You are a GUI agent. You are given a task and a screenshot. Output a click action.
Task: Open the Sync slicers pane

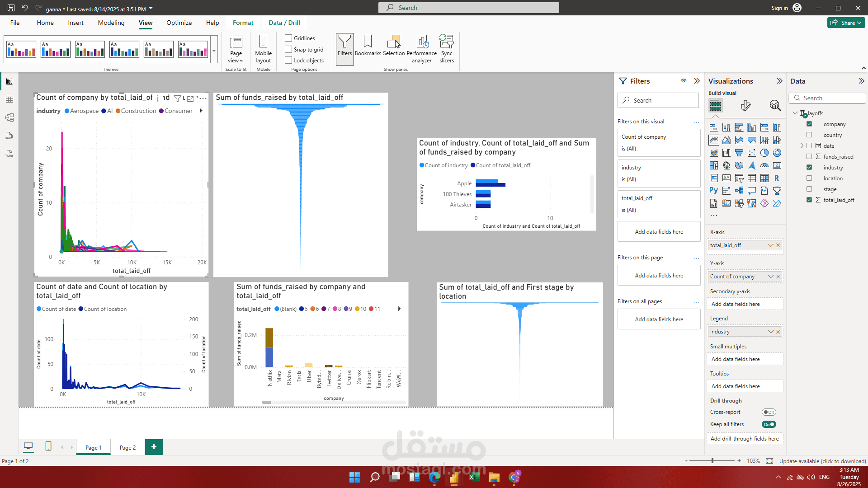point(447,49)
